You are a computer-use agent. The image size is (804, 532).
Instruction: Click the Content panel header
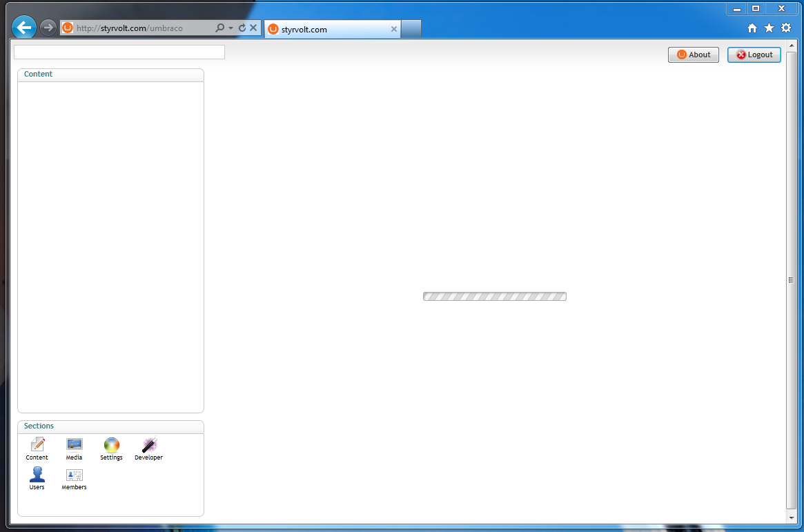click(x=110, y=75)
